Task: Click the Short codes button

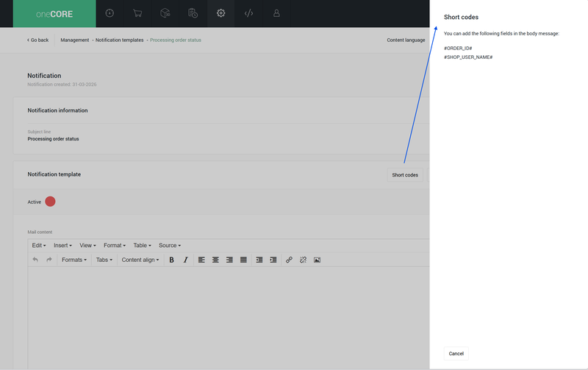Action: 405,175
